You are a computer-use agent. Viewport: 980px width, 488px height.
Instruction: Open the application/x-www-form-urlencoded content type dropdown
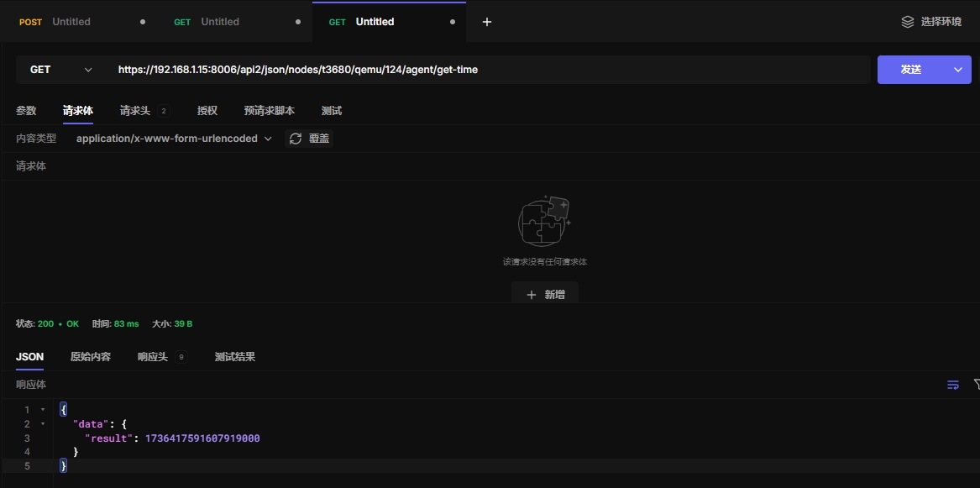coord(174,139)
